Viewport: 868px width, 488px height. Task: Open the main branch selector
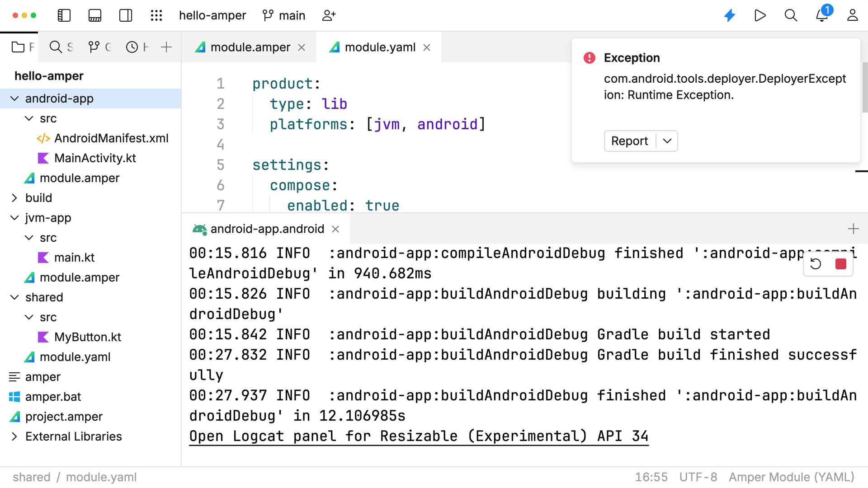click(x=284, y=15)
